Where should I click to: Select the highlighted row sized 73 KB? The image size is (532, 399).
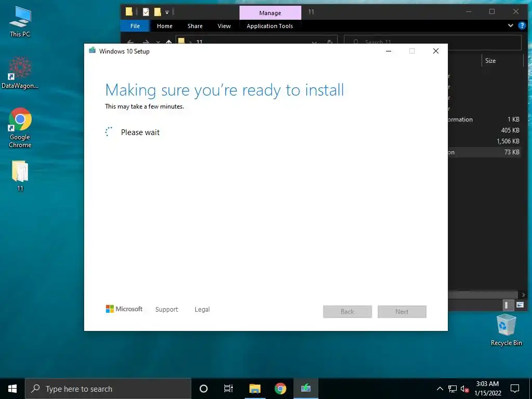pyautogui.click(x=485, y=152)
